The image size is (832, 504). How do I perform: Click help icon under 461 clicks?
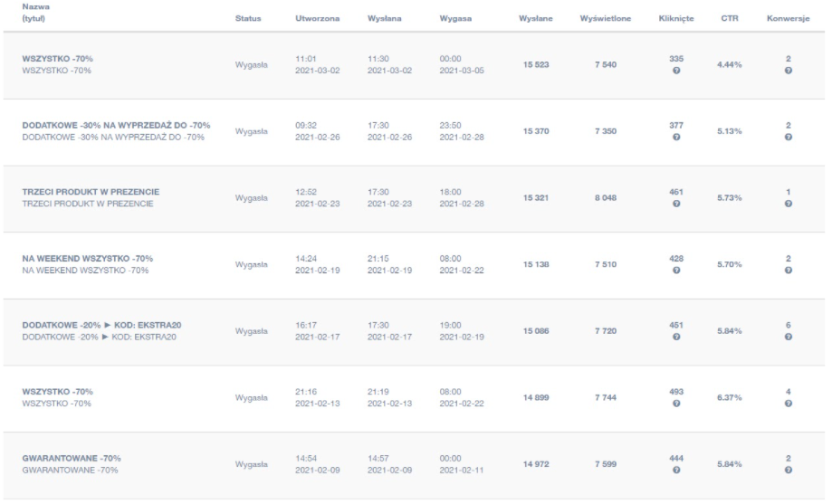(x=676, y=204)
